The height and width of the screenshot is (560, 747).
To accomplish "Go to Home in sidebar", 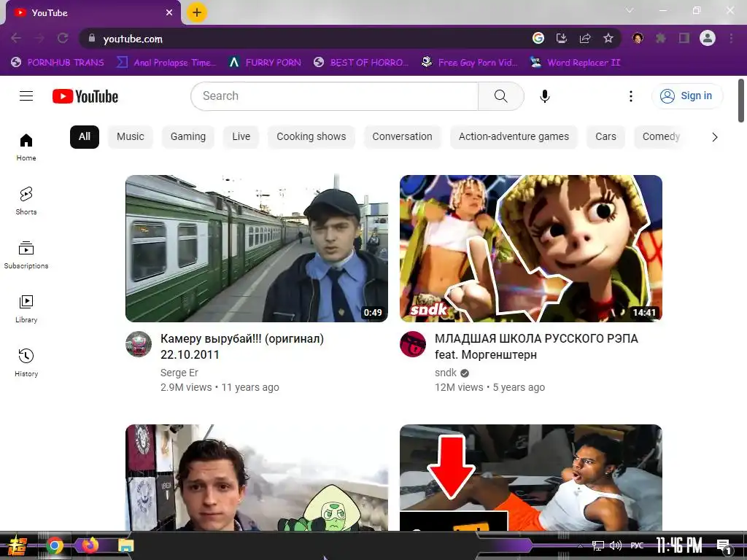I will coord(26,147).
